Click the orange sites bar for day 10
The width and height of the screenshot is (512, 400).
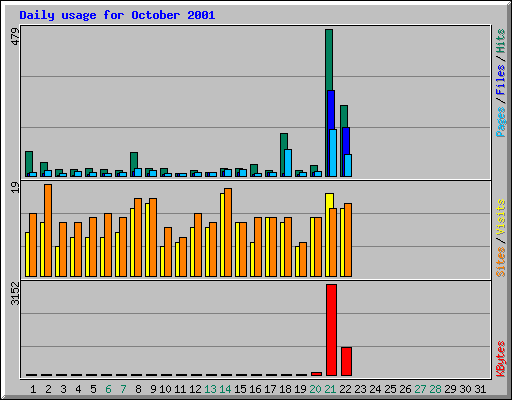pyautogui.click(x=168, y=252)
